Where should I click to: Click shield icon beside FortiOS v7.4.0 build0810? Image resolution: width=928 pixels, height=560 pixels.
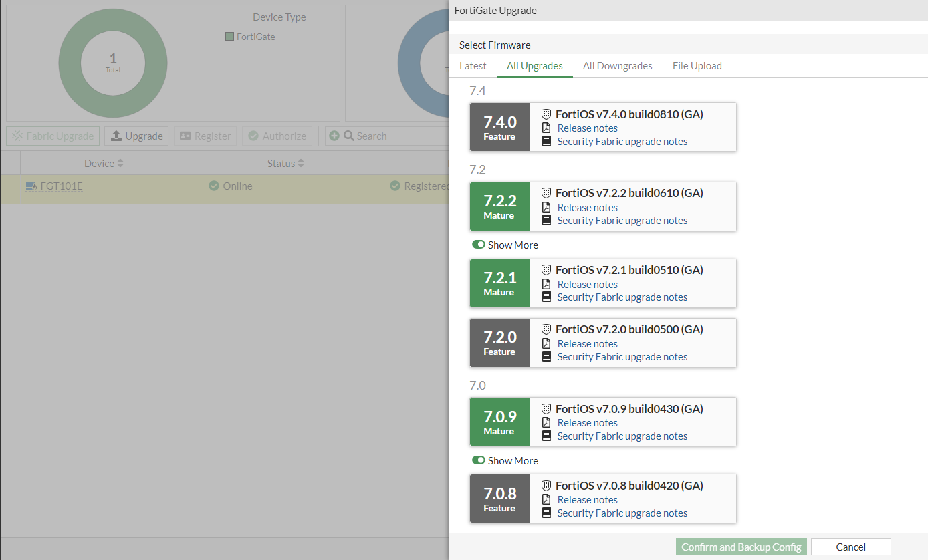546,114
